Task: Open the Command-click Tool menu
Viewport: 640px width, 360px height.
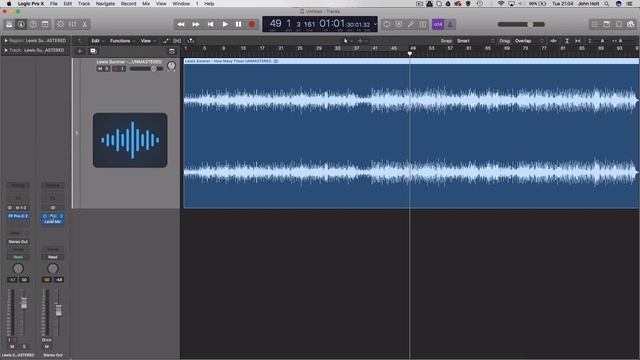Action: [x=362, y=41]
